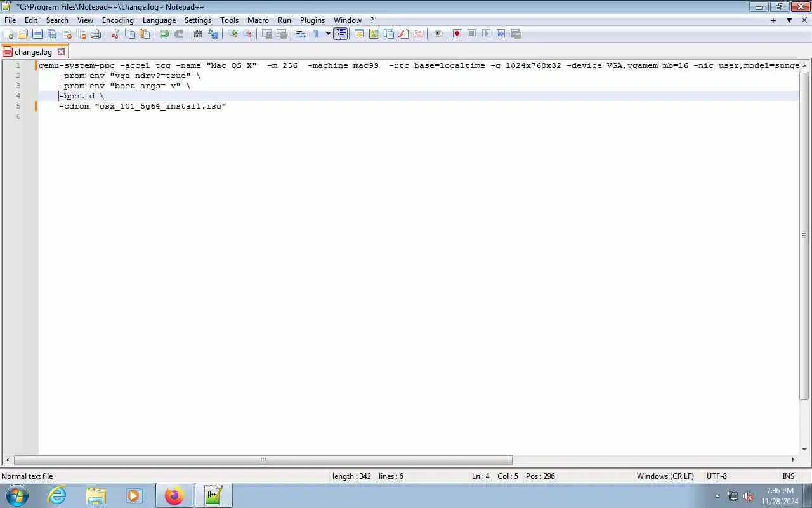Run the macro multiple times icon
812x508 pixels.
(x=501, y=34)
